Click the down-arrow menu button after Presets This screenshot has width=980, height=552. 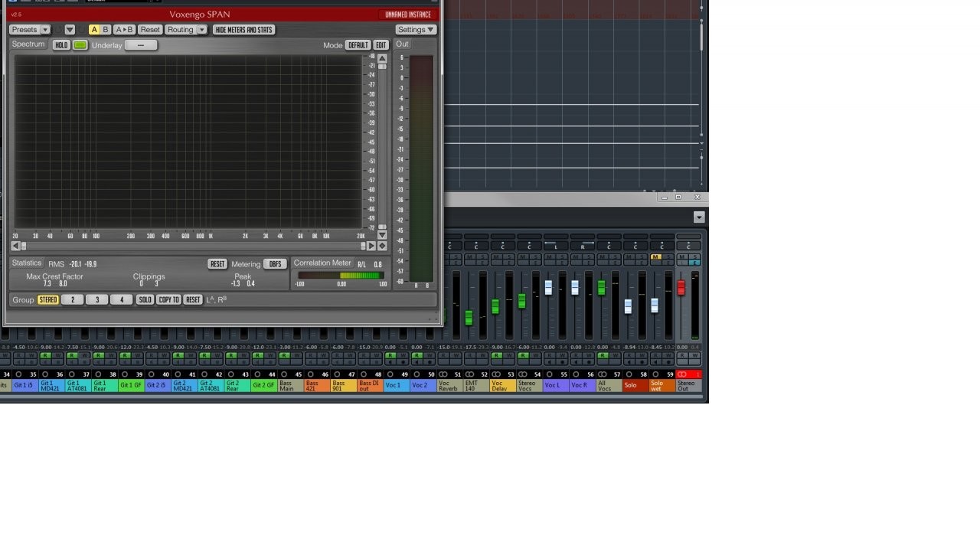tap(70, 30)
